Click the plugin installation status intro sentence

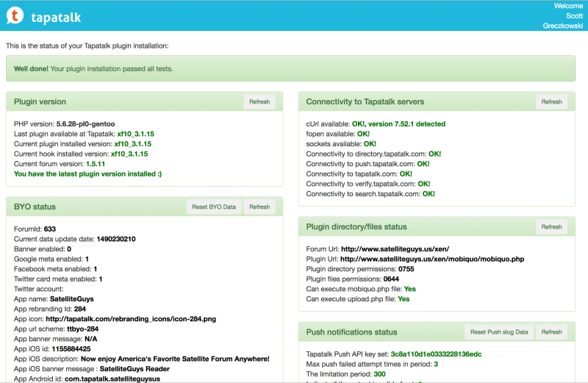pos(87,46)
